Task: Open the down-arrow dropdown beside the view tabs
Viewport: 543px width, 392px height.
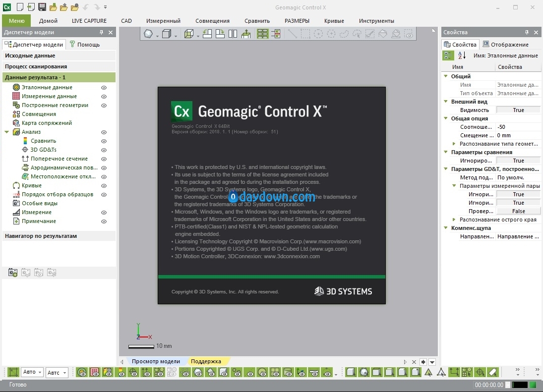Action: pyautogui.click(x=432, y=362)
